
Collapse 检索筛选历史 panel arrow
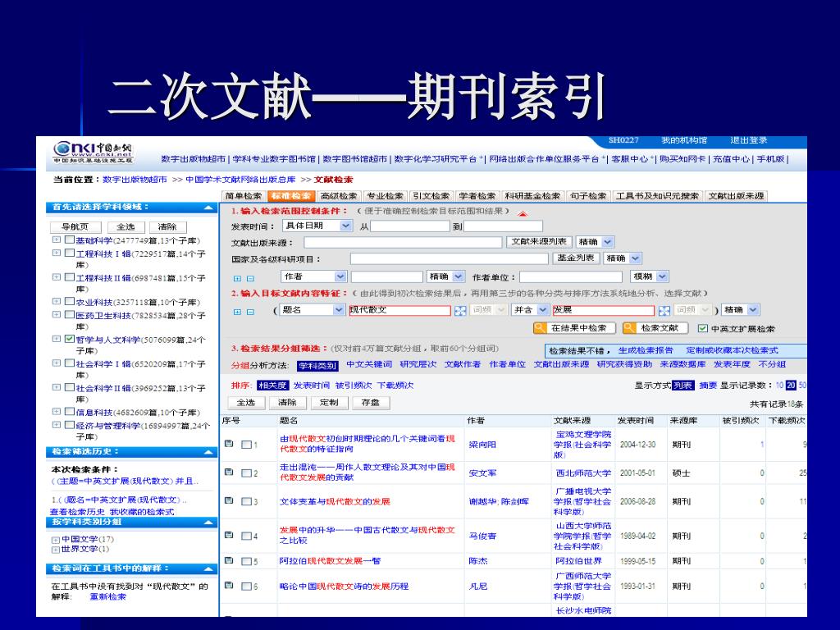click(208, 452)
